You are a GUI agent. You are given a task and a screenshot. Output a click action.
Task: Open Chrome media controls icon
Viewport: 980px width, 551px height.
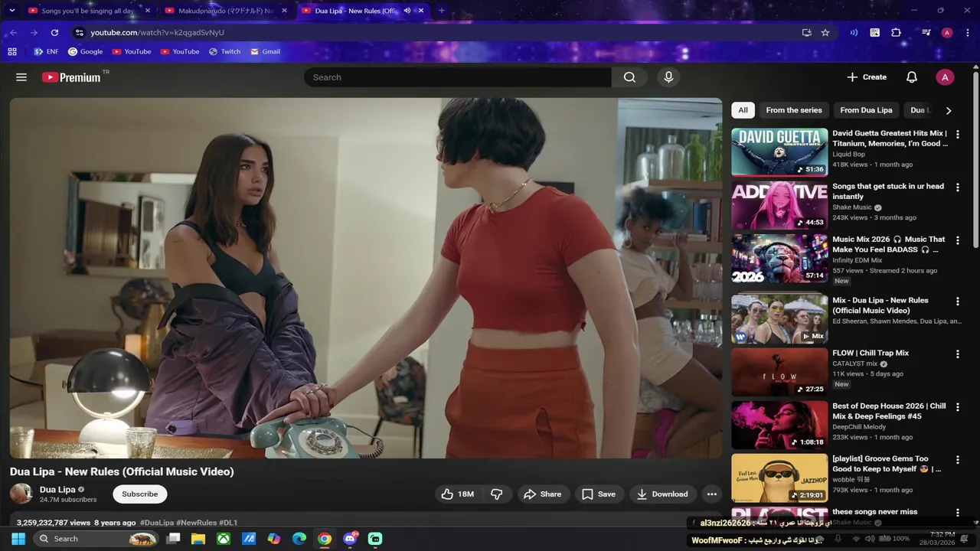tap(926, 33)
